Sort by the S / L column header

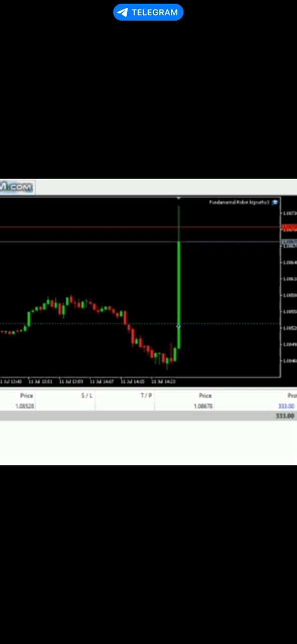click(x=87, y=396)
